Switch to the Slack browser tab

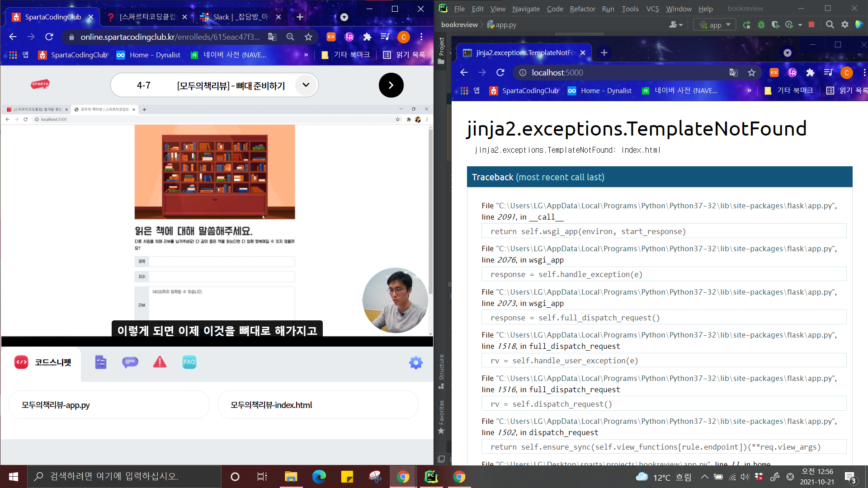tap(235, 17)
